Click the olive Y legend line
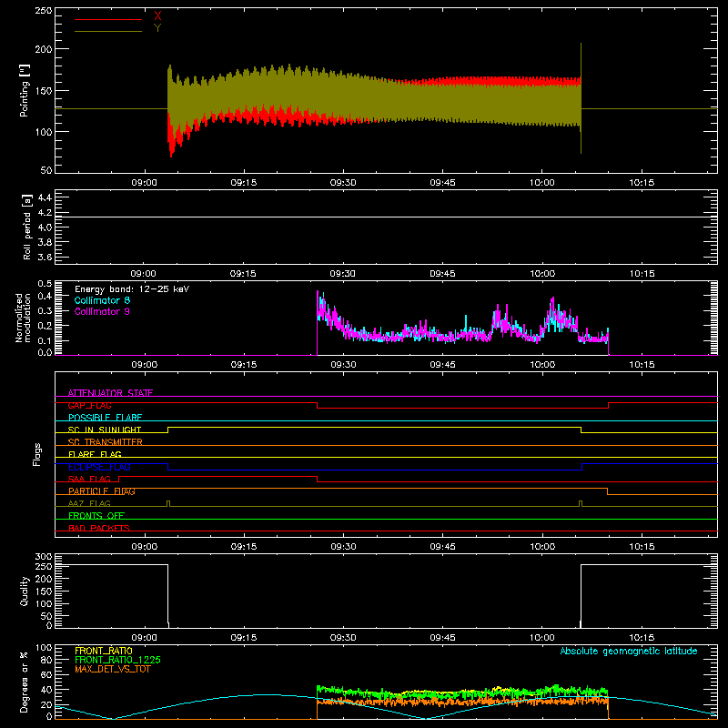This screenshot has height=728, width=728. click(x=107, y=31)
